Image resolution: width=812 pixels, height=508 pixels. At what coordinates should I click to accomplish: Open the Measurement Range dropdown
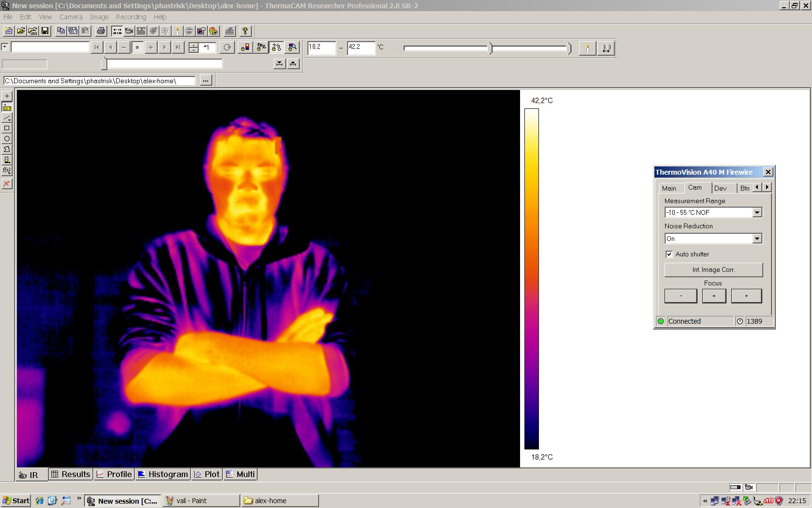coord(757,212)
